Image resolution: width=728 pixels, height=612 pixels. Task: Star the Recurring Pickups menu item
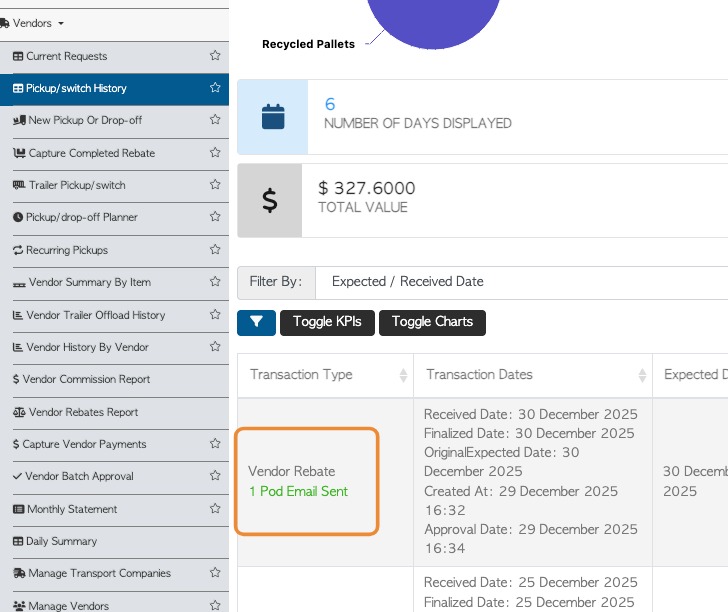(215, 250)
